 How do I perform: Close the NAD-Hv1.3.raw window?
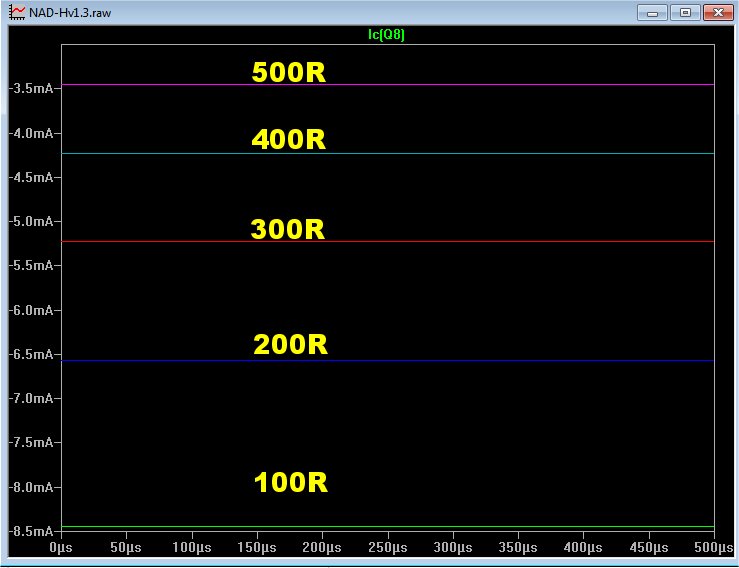[x=718, y=13]
